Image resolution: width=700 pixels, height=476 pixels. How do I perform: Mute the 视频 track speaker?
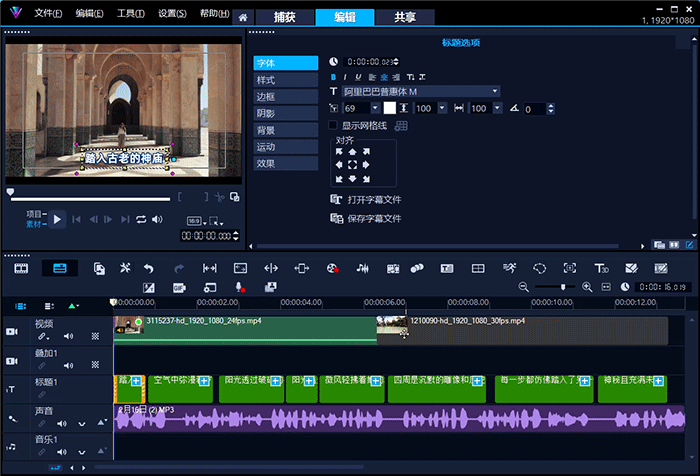[x=68, y=336]
